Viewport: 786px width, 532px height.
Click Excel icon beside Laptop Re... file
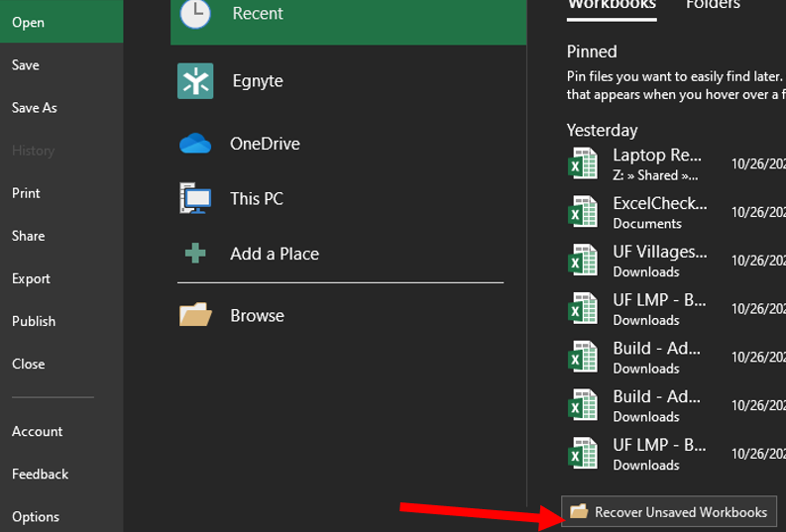pos(583,163)
